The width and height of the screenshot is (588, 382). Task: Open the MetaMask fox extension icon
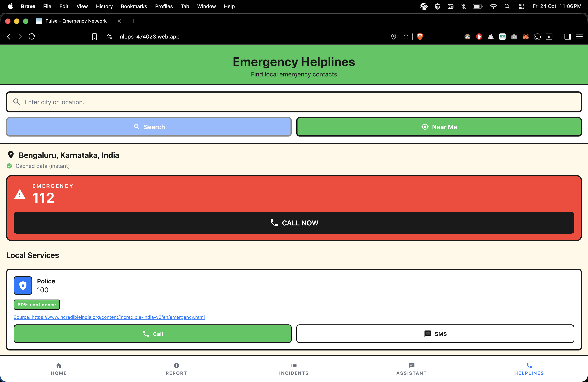coord(526,37)
